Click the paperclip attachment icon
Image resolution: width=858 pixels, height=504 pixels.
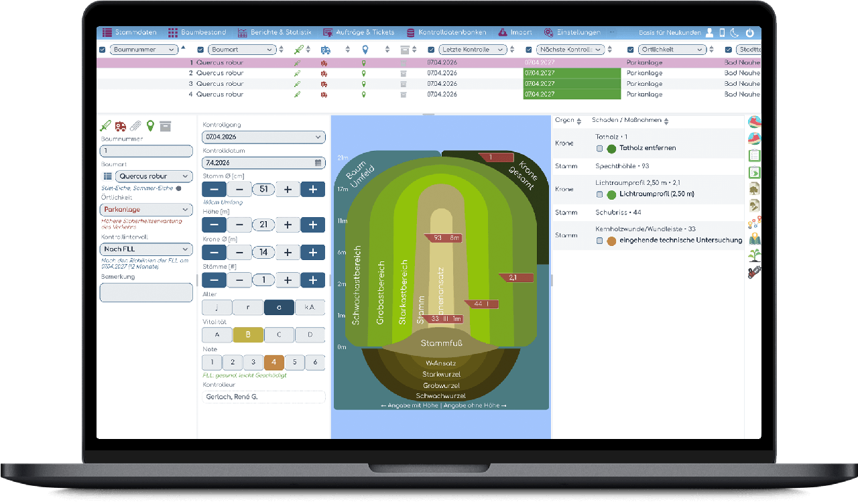coord(135,126)
